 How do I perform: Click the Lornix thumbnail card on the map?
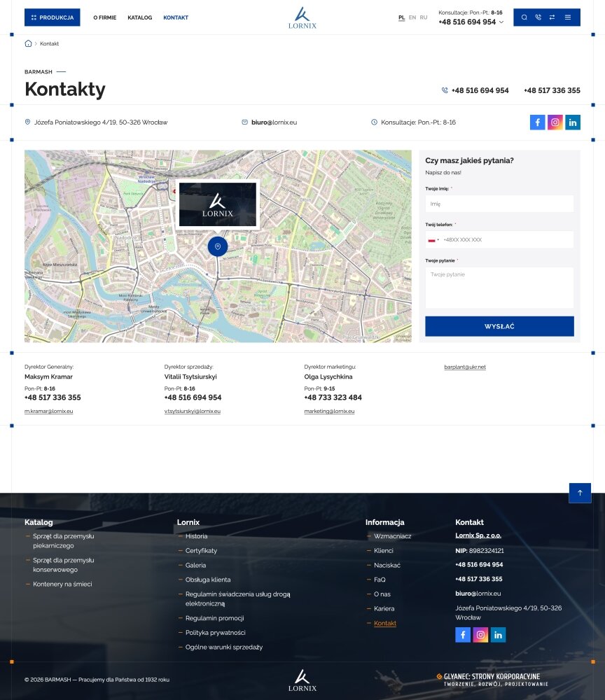pos(218,204)
